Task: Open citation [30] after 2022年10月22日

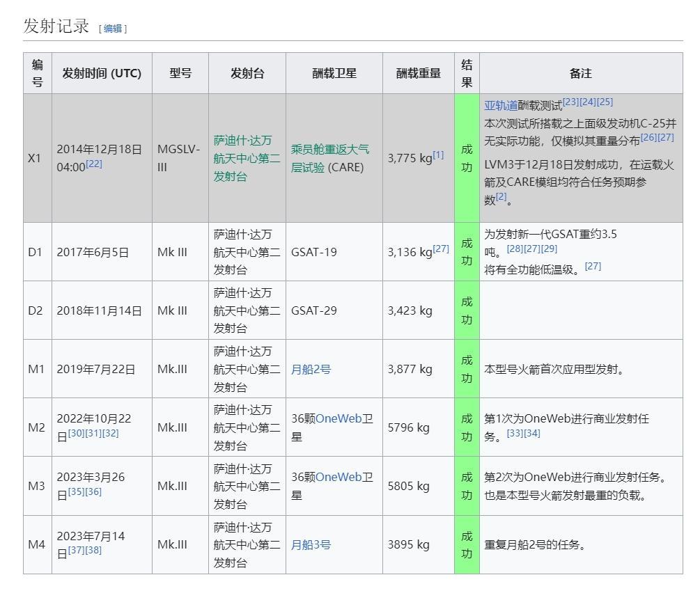Action: click(x=76, y=433)
